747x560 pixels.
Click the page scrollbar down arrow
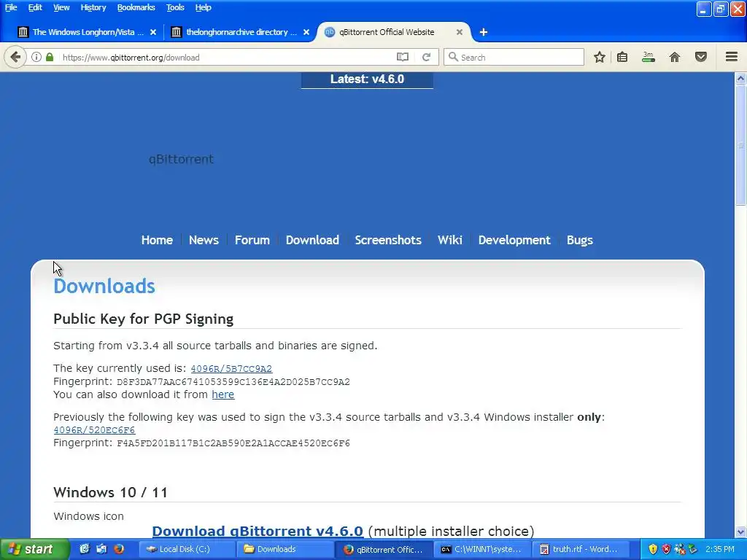(x=740, y=532)
